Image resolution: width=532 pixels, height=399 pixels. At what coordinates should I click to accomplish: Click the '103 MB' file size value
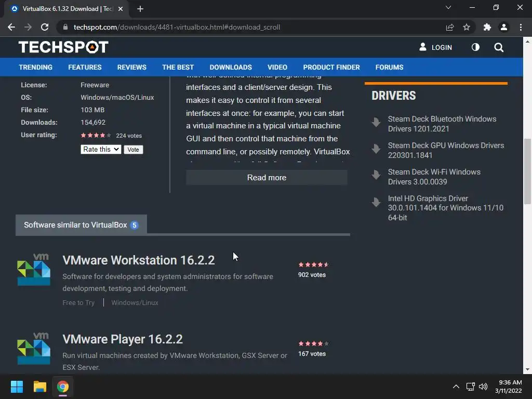pyautogui.click(x=92, y=110)
